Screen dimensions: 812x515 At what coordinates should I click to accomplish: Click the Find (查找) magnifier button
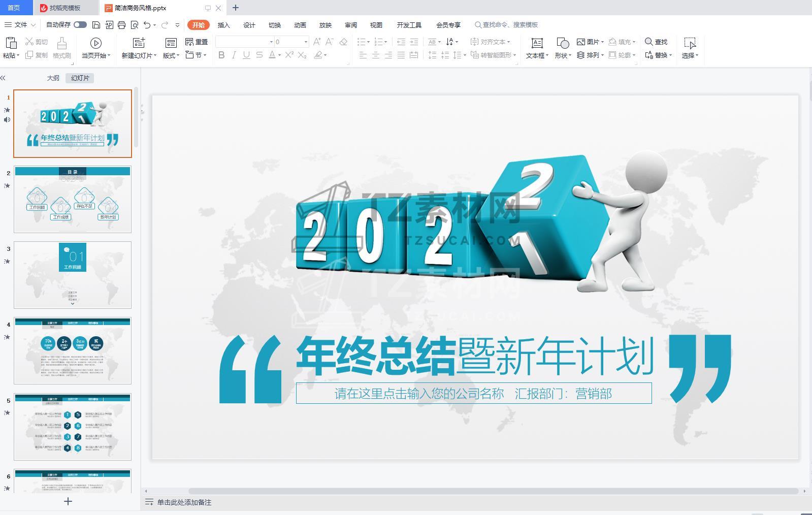[x=656, y=42]
